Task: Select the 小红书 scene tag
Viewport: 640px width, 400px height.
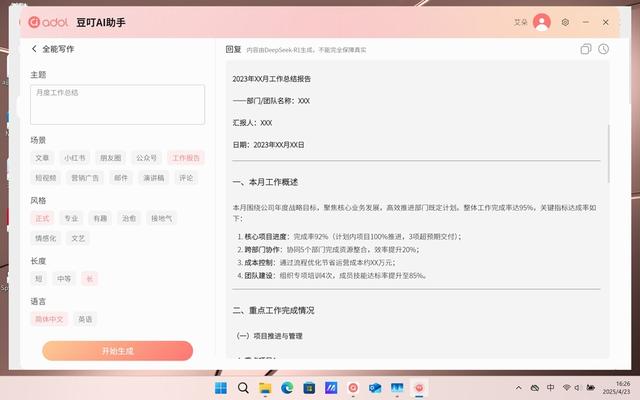Action: [x=75, y=158]
